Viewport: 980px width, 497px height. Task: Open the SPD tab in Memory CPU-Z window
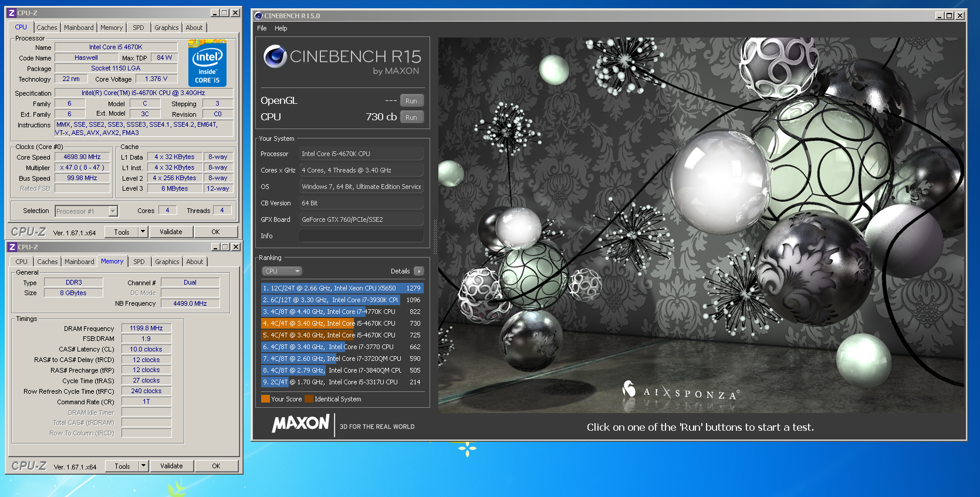tap(139, 262)
